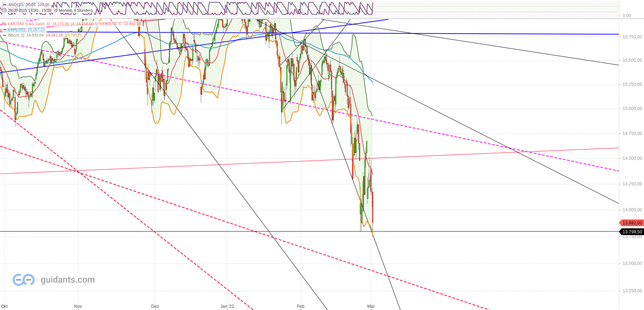This screenshot has width=644, height=310.
Task: Click the upper Bollinger value 14.931,64
Action: tap(35, 35)
